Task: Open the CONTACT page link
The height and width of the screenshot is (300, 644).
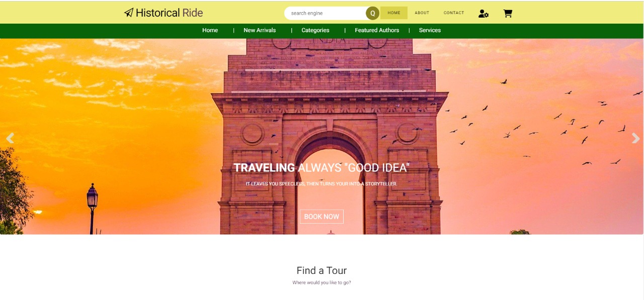Action: click(x=454, y=13)
